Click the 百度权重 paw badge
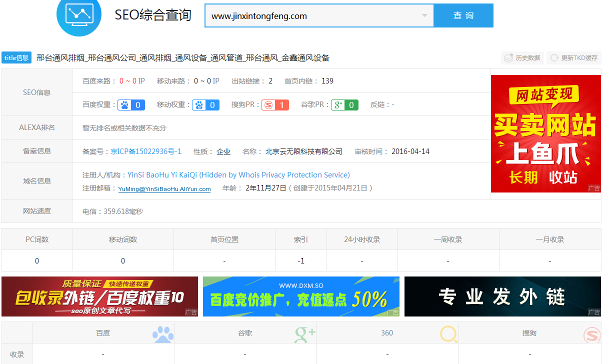Screen dimensions: 603x364 131,105
